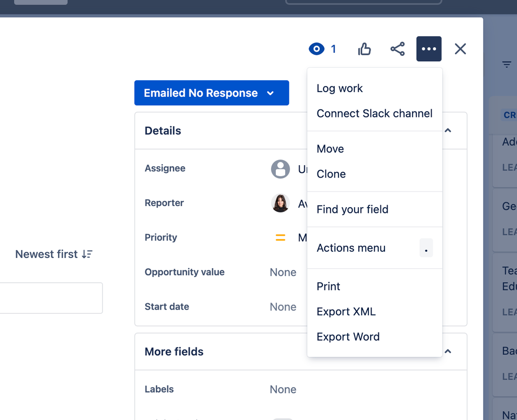Screen dimensions: 517x420
Task: Click the Unassigned assignee avatar
Action: 280,169
